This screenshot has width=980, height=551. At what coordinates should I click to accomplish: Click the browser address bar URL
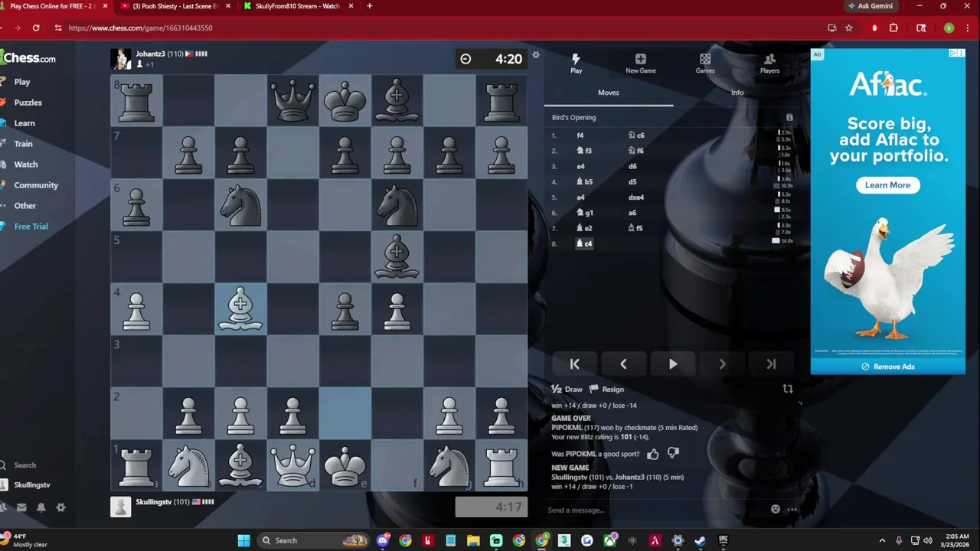coord(140,28)
